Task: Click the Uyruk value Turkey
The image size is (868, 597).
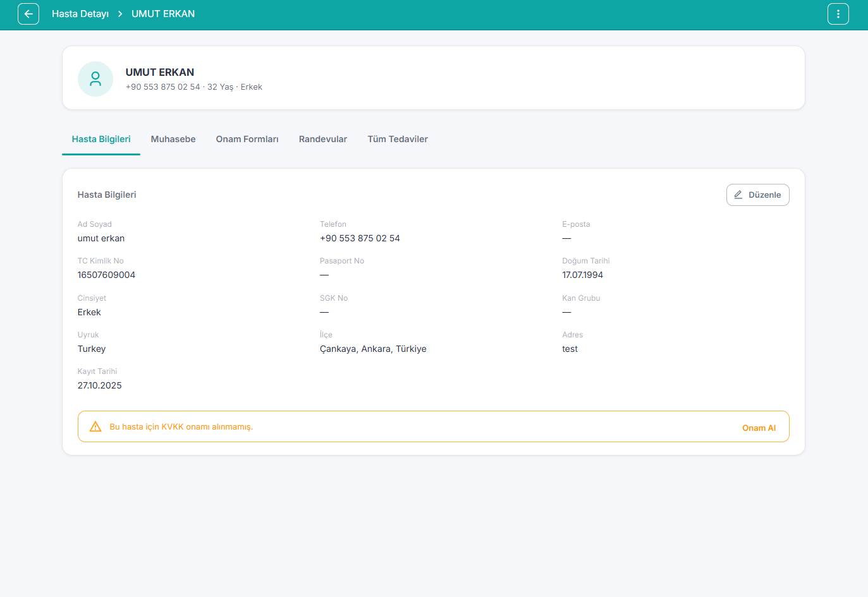Action: pyautogui.click(x=92, y=349)
